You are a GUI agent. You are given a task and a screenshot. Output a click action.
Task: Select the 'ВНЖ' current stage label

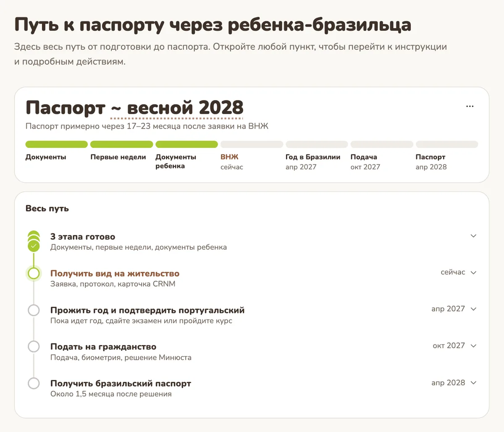tap(229, 157)
